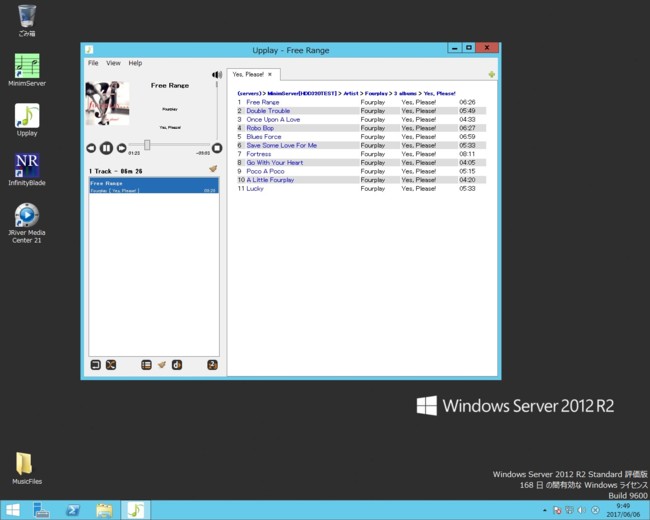Select Free Range playlist entry

click(x=154, y=186)
